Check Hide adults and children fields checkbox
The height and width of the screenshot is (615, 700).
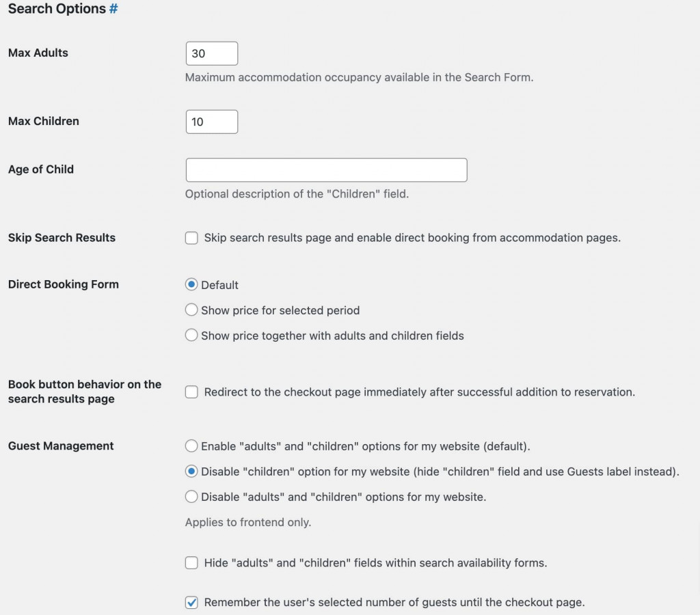click(x=191, y=563)
